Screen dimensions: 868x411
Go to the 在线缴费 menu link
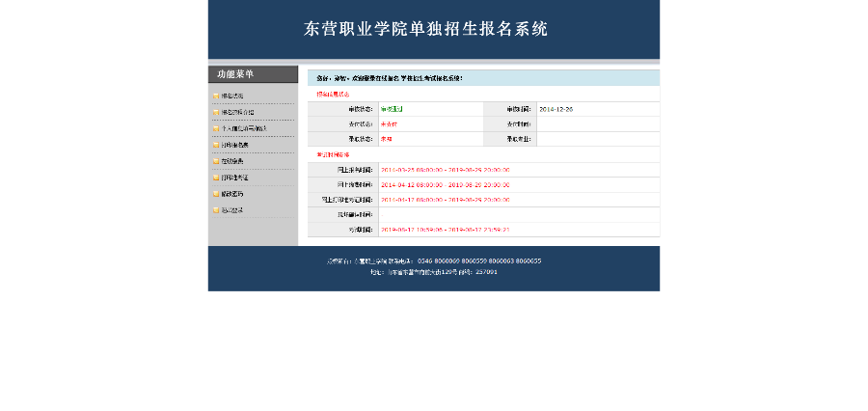pyautogui.click(x=231, y=161)
